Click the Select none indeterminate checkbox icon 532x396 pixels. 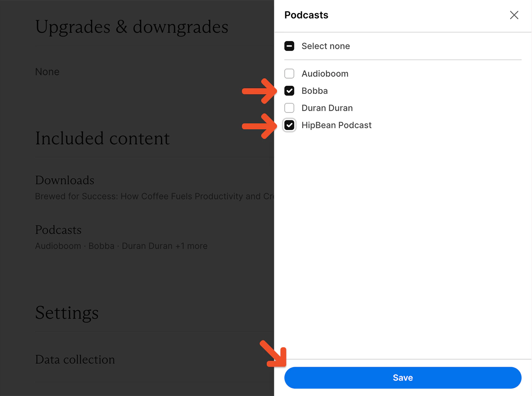click(289, 46)
